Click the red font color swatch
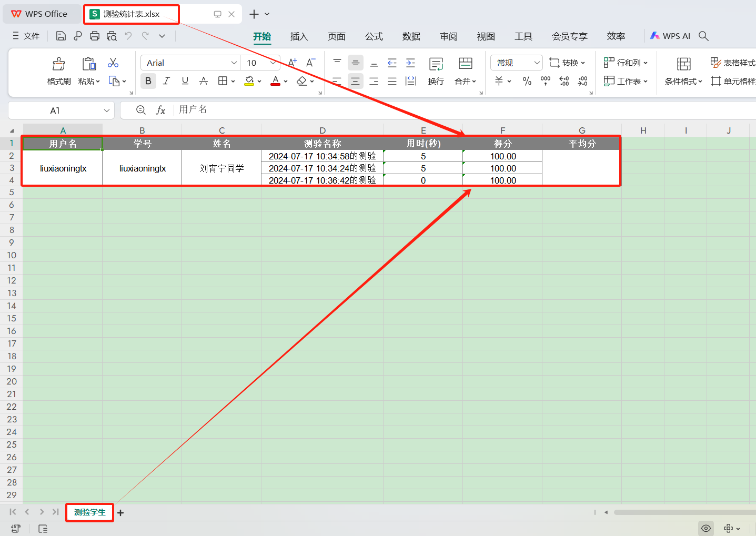 (275, 81)
